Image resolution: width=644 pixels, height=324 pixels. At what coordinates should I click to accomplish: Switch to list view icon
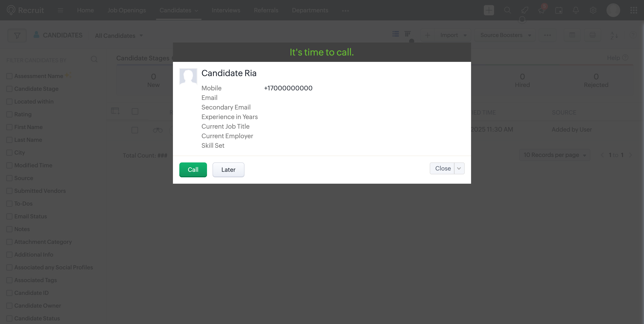[x=395, y=34]
